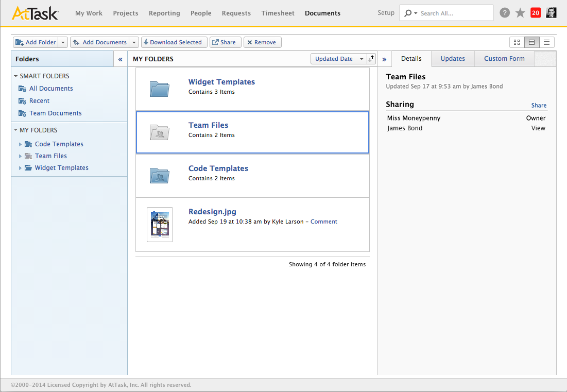The image size is (567, 392).
Task: Click the Code Templates folder icon in tree
Action: click(x=28, y=144)
